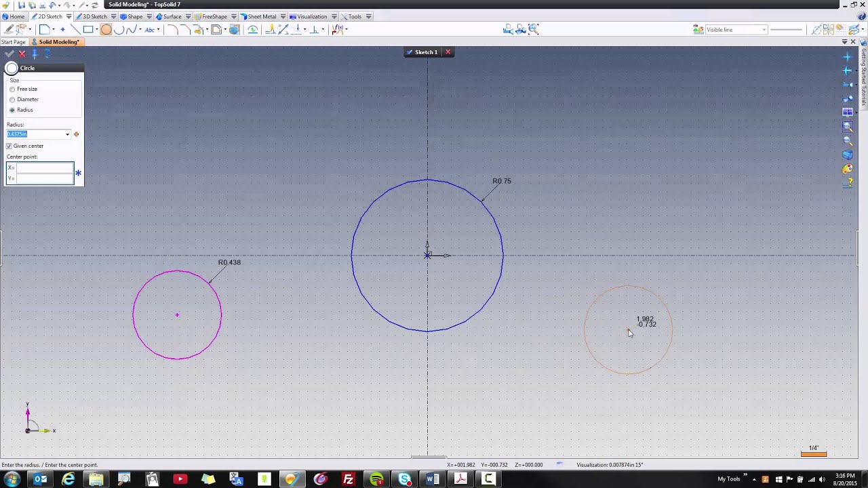868x488 pixels.
Task: Select the Spline curve tool
Action: point(132,29)
